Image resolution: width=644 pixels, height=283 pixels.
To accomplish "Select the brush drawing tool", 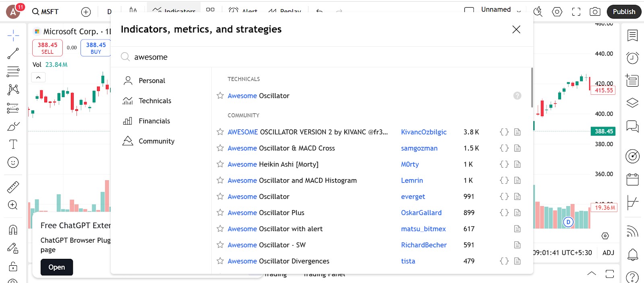I will (x=13, y=127).
